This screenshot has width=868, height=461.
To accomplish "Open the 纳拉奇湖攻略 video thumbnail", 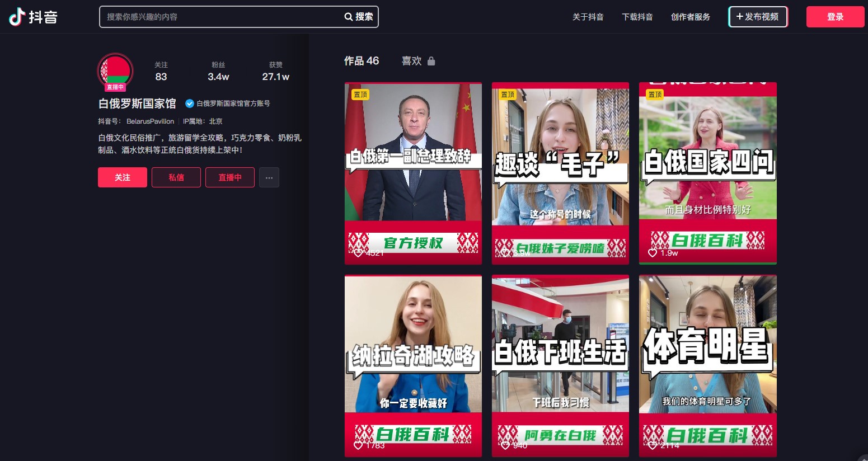I will 413,366.
